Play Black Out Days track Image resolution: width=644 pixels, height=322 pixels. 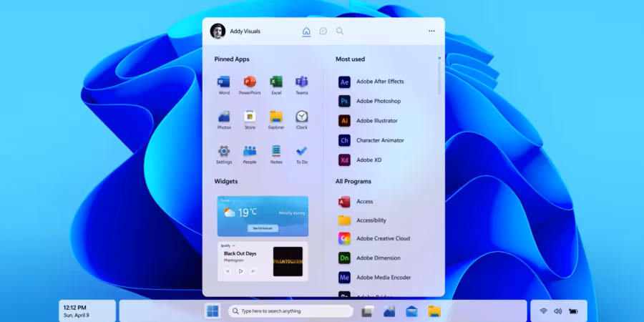coord(240,271)
